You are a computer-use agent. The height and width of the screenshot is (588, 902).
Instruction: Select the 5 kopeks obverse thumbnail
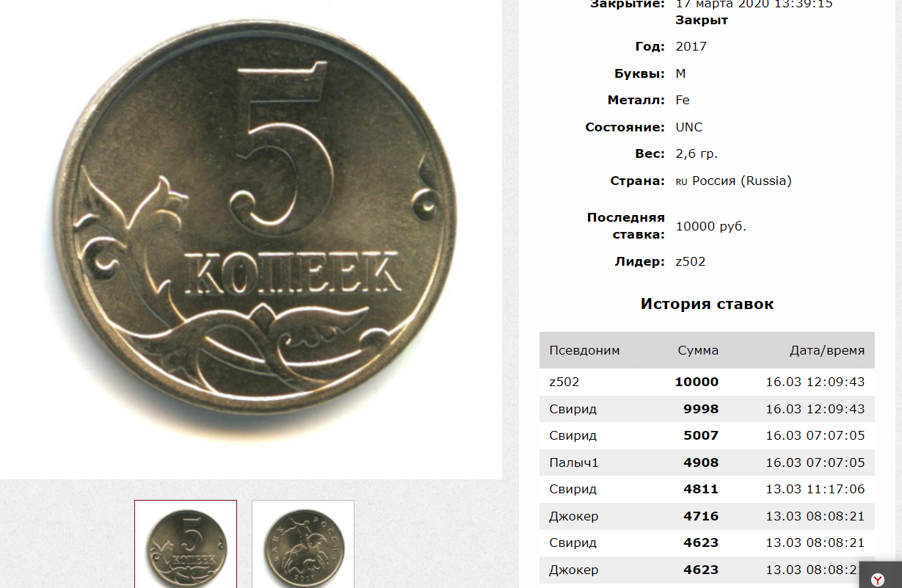click(186, 545)
